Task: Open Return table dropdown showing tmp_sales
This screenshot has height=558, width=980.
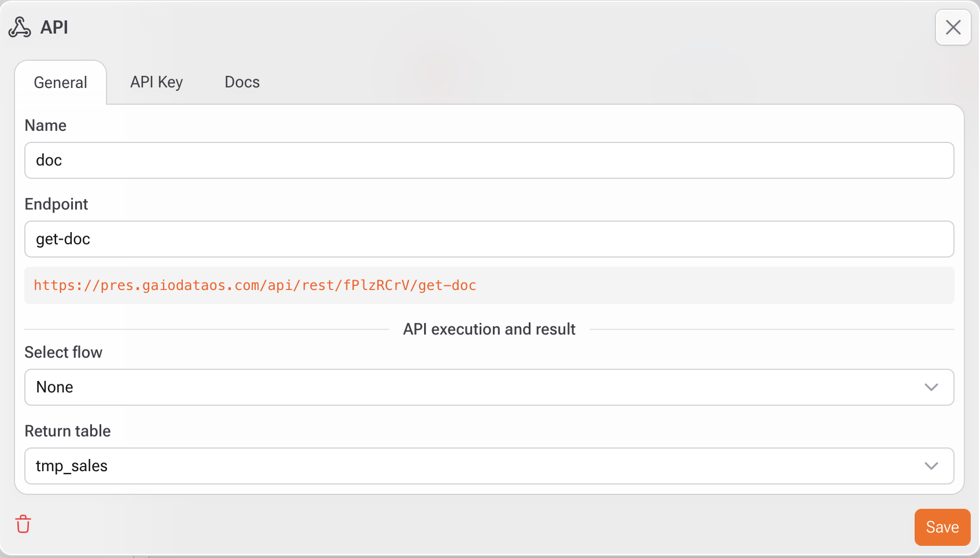Action: pyautogui.click(x=474, y=466)
